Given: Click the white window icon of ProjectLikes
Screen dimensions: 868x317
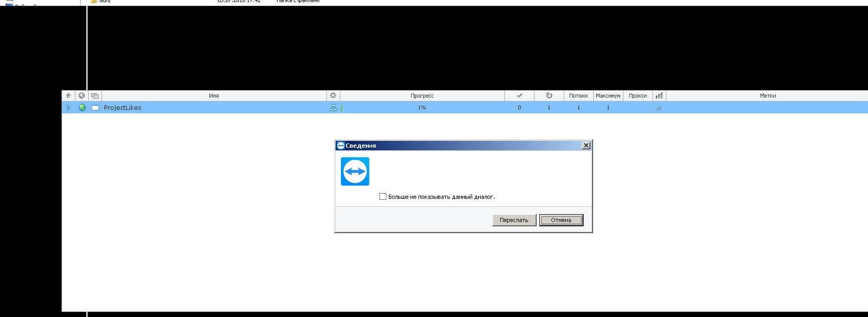Looking at the screenshot, I should pos(96,108).
